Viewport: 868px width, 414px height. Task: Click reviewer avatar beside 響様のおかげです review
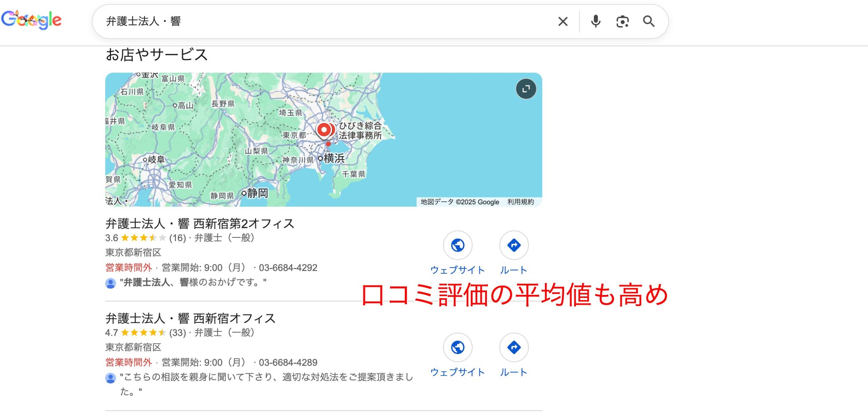(x=110, y=283)
